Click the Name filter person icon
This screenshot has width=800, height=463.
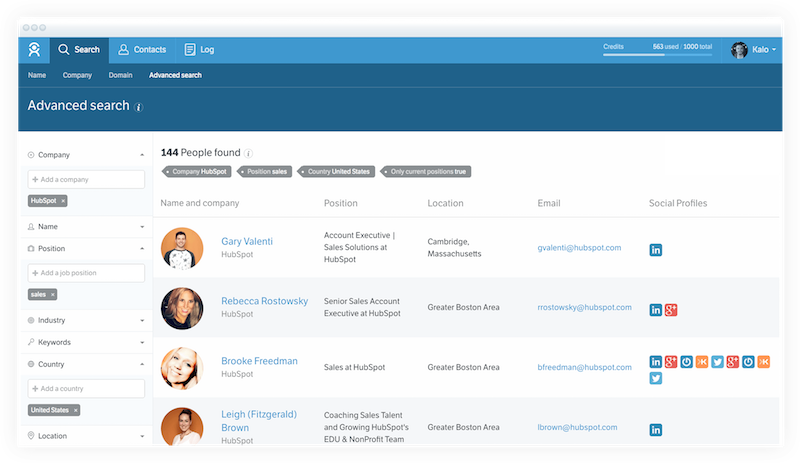click(x=31, y=227)
